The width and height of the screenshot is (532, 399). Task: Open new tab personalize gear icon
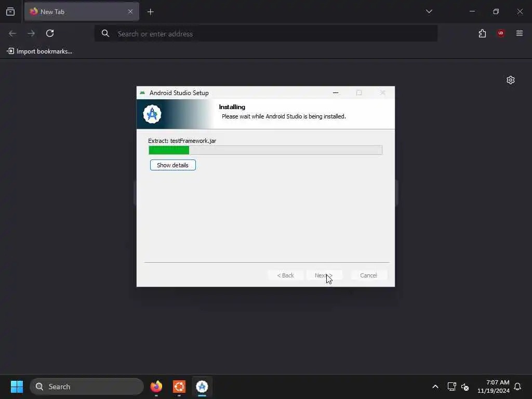[511, 80]
